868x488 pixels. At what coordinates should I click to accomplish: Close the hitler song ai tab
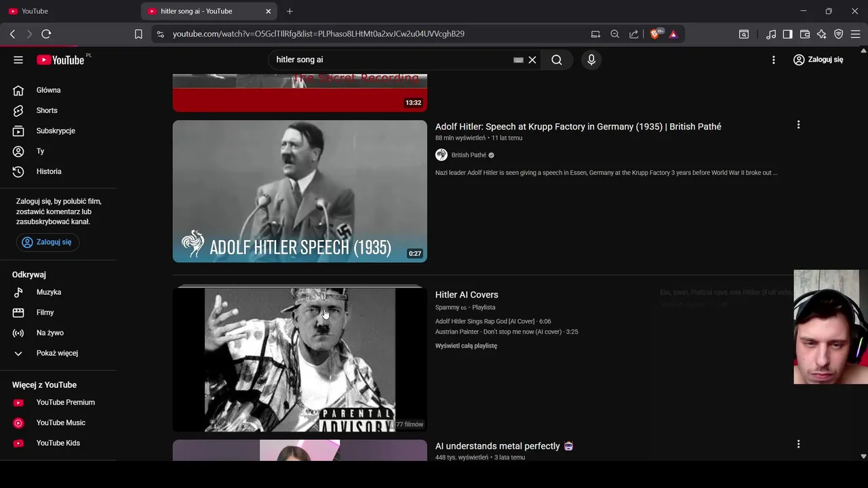pos(268,11)
